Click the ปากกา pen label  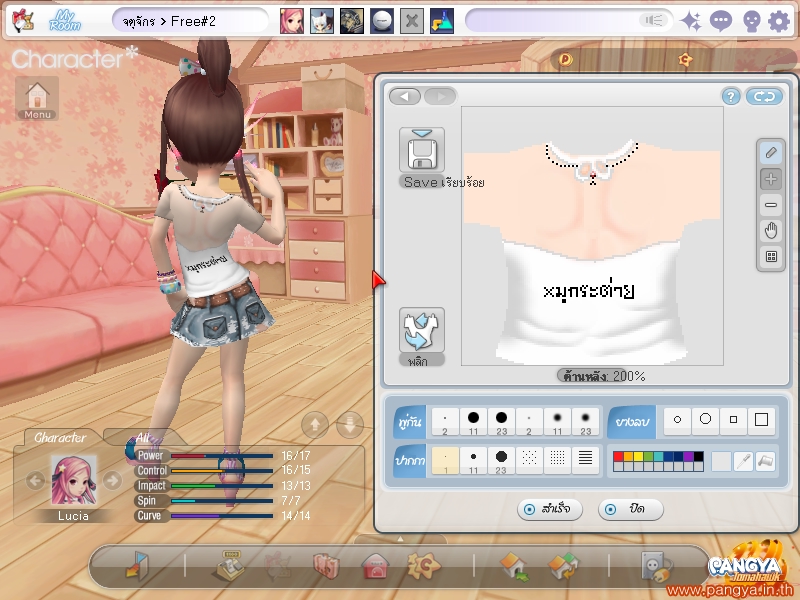pyautogui.click(x=410, y=461)
